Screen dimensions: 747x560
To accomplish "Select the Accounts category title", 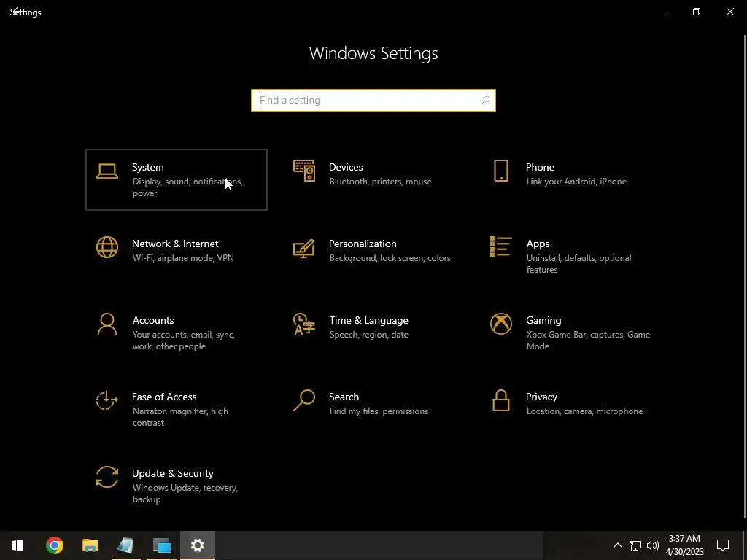I will (153, 321).
